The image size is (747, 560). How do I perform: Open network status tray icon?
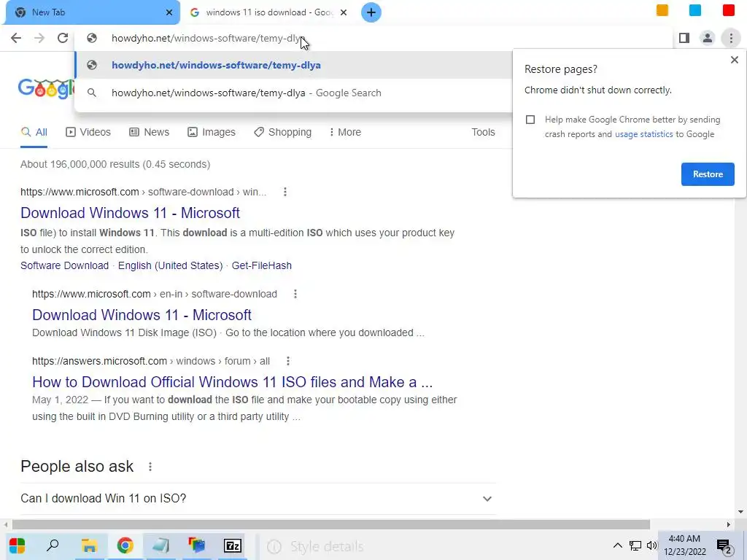pyautogui.click(x=635, y=545)
